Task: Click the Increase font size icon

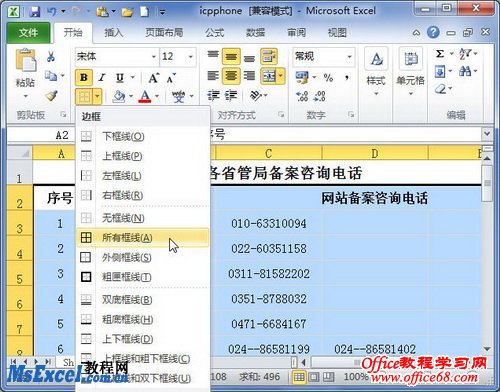Action: [x=154, y=78]
